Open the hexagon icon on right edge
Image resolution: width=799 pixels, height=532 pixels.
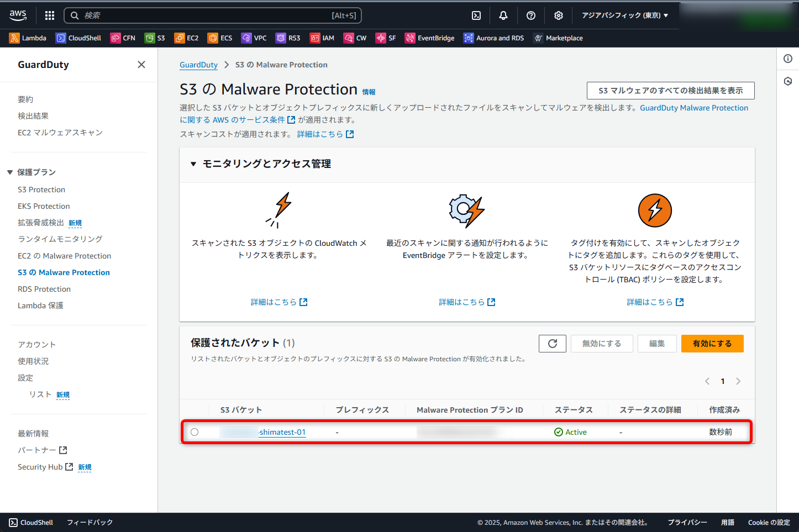tap(788, 81)
